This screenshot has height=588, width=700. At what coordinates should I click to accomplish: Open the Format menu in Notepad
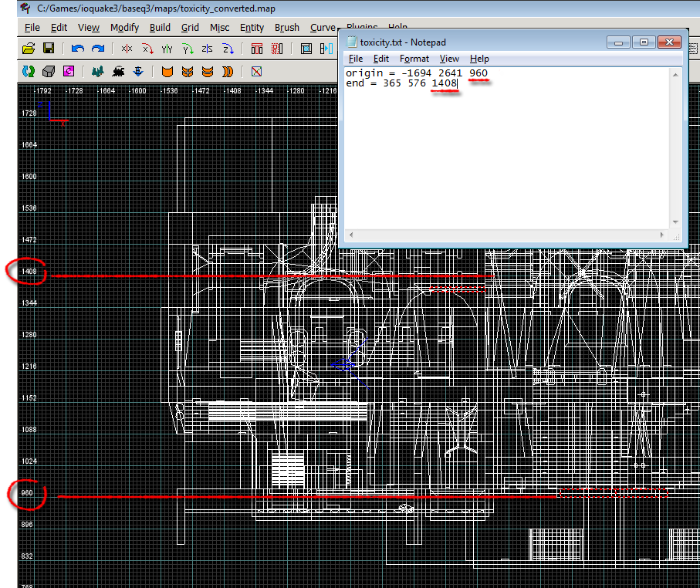(414, 59)
